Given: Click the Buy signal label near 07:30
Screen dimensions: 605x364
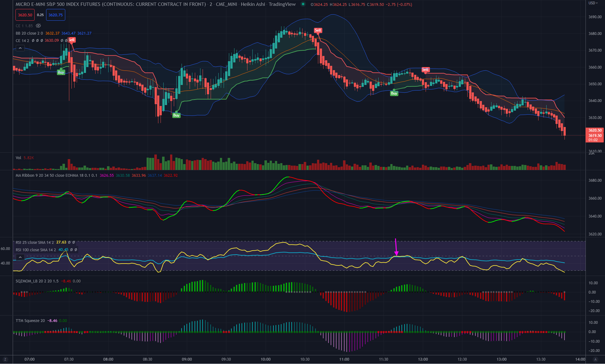Looking at the screenshot, I should point(61,72).
